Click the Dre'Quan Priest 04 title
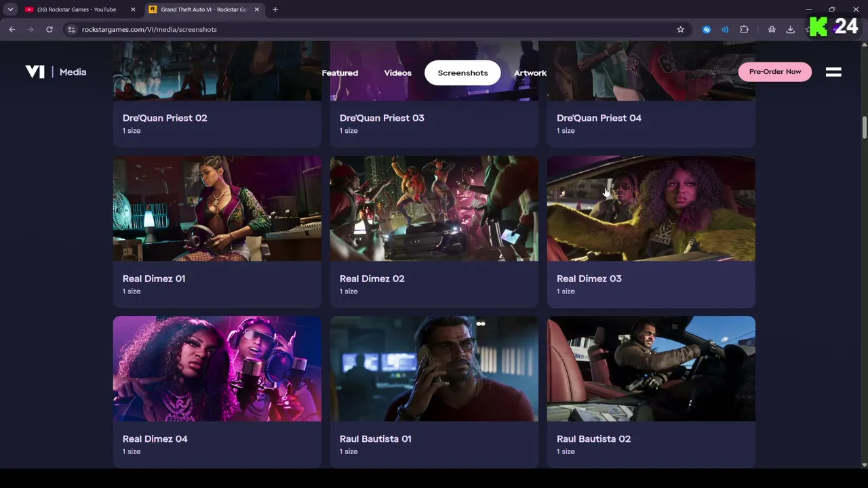The height and width of the screenshot is (488, 868). (599, 118)
